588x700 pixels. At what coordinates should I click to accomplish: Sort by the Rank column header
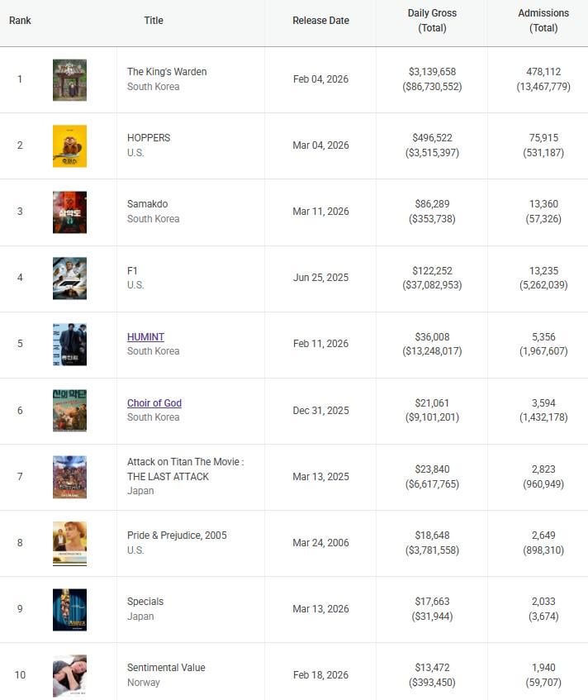click(x=20, y=21)
